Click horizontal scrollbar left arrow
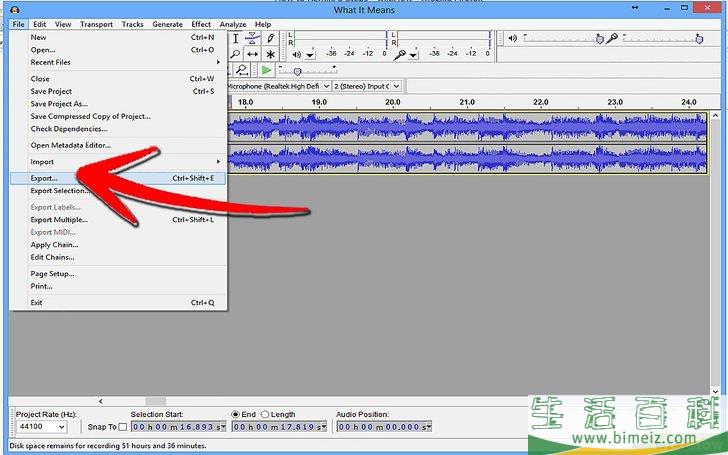Viewport: 728px width, 455px height. (101, 401)
